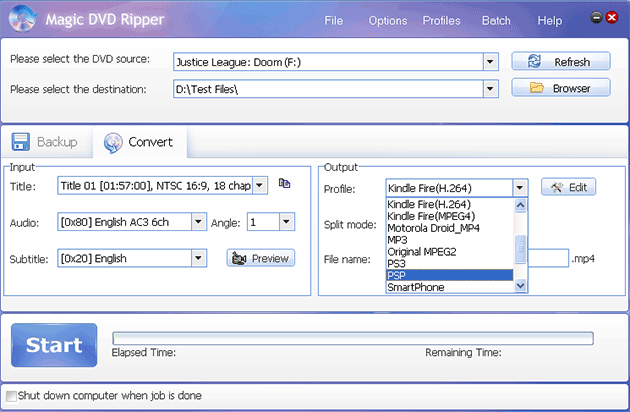Open the Help menu
Screen dimensions: 630x412
point(550,20)
